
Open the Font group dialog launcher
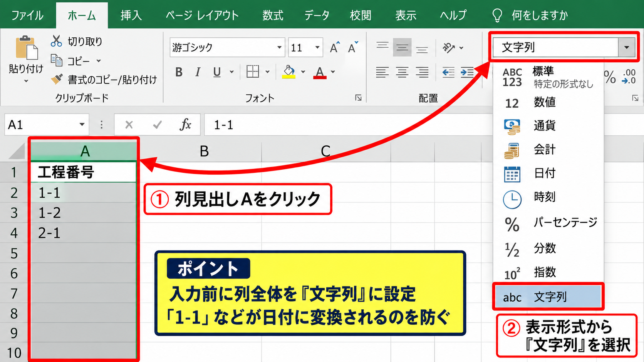(x=359, y=98)
